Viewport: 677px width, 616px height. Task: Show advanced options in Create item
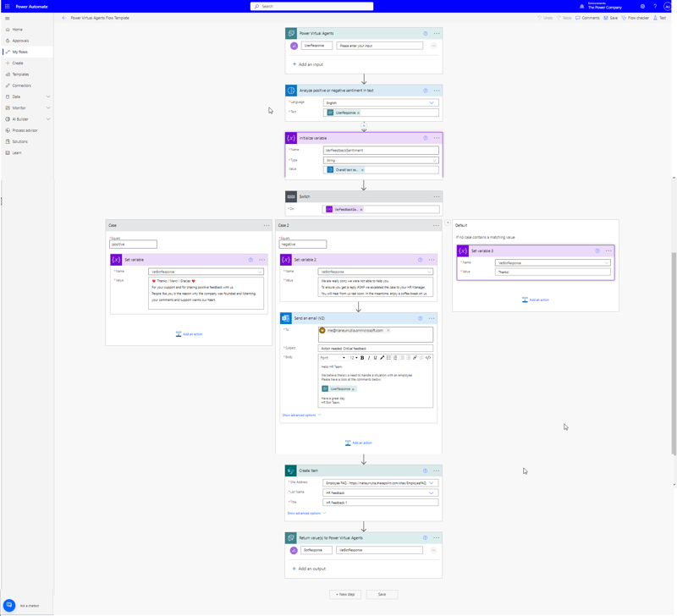point(306,514)
